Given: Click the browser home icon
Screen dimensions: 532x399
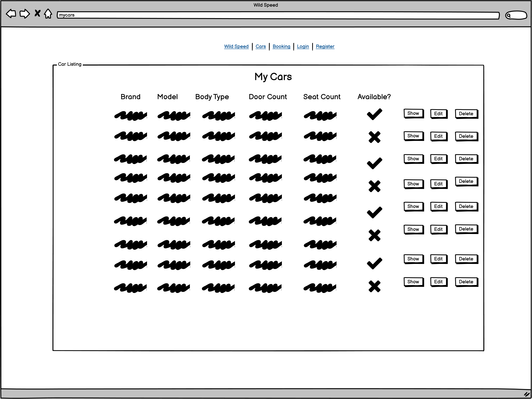Looking at the screenshot, I should coord(48,14).
